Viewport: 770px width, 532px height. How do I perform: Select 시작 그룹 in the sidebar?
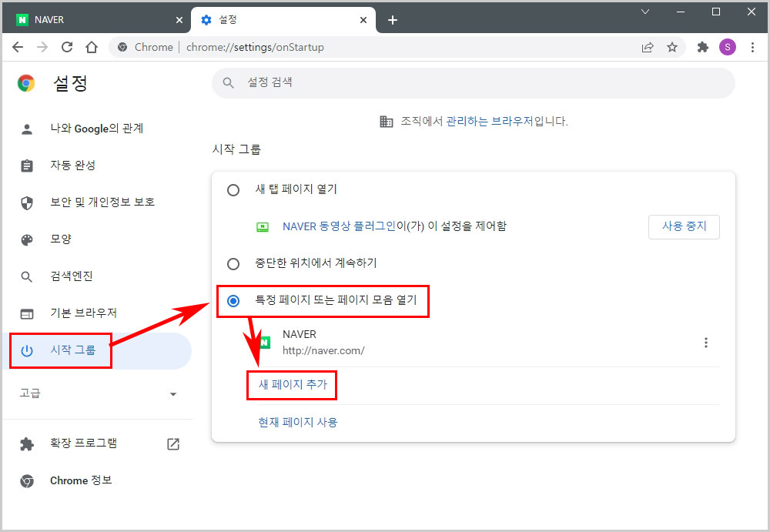97,351
